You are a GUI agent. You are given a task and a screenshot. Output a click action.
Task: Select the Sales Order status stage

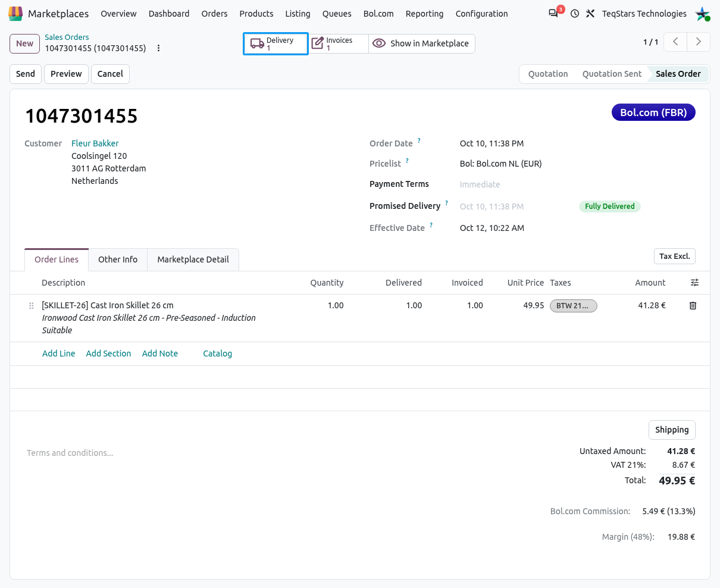(x=678, y=74)
